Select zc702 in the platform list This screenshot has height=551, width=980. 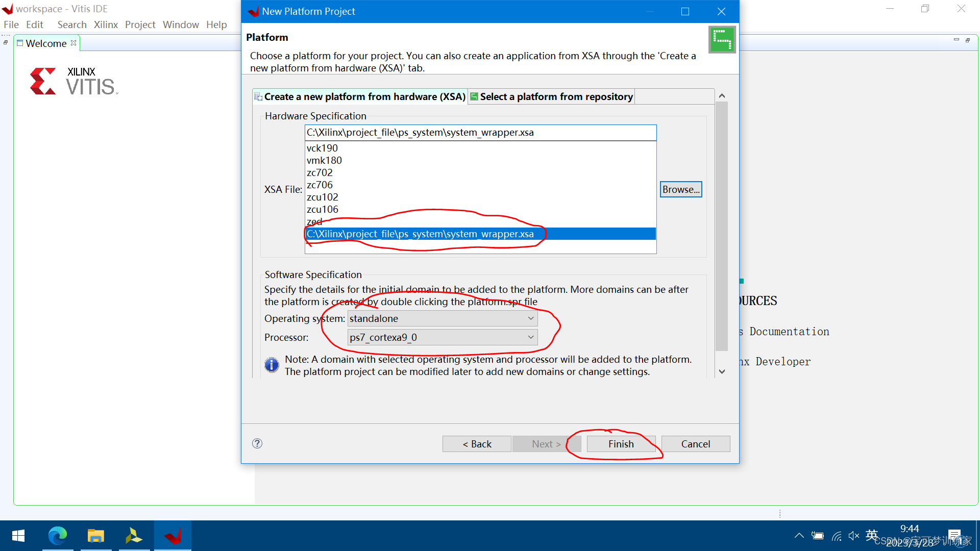click(x=480, y=172)
